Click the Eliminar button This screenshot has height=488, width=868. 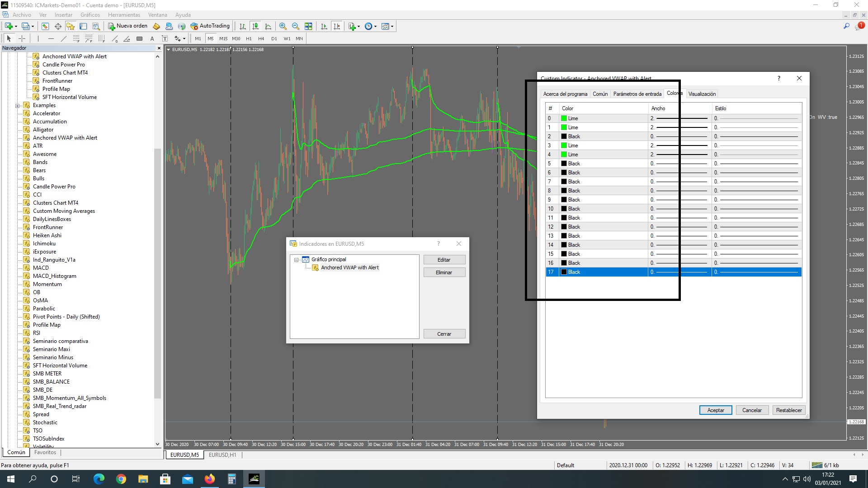tap(444, 272)
